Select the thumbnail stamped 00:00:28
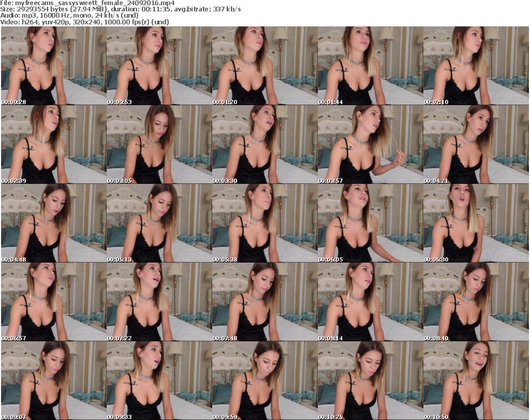Screen dimensions: 530x420 (54, 66)
